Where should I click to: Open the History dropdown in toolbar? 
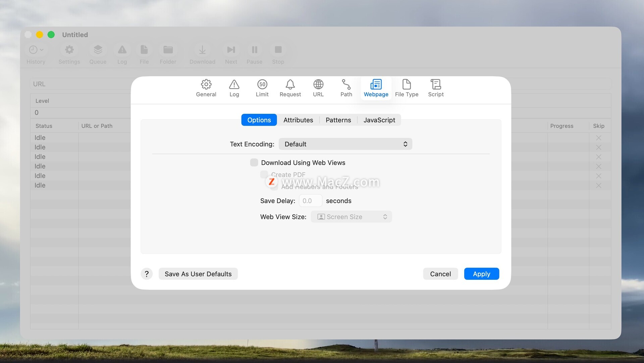pyautogui.click(x=36, y=50)
